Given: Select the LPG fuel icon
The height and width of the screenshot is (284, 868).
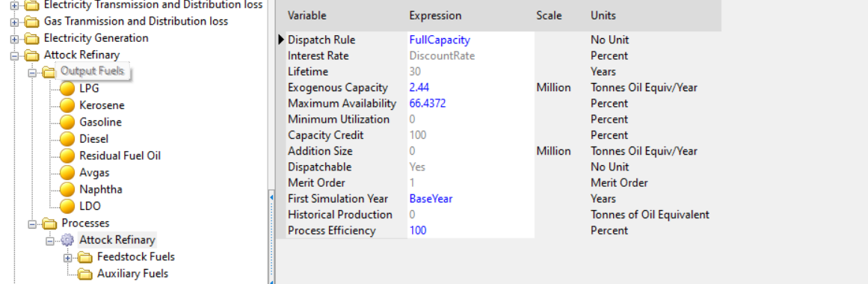Looking at the screenshot, I should point(67,89).
